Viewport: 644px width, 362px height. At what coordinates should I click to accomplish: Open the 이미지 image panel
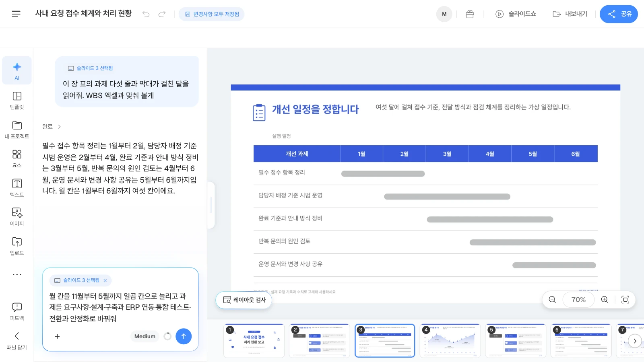(x=17, y=217)
